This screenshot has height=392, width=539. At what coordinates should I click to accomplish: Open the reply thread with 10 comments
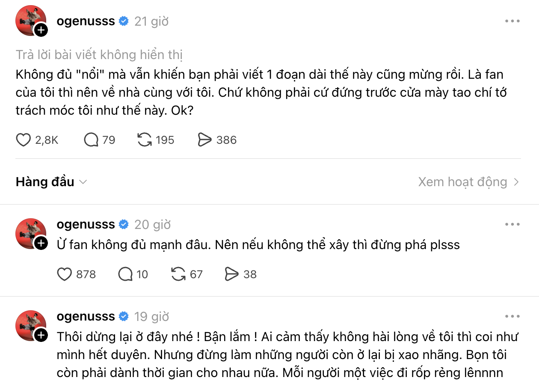(x=125, y=274)
